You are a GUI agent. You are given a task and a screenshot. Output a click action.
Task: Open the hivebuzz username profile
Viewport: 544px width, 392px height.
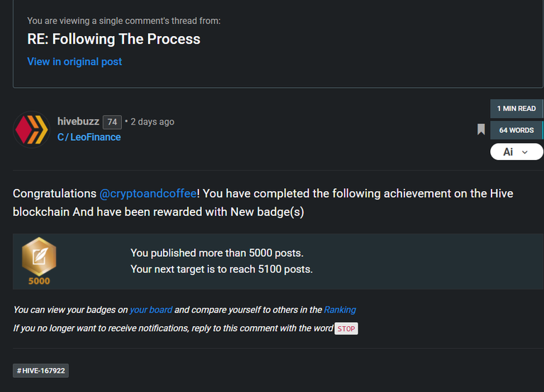pyautogui.click(x=79, y=121)
